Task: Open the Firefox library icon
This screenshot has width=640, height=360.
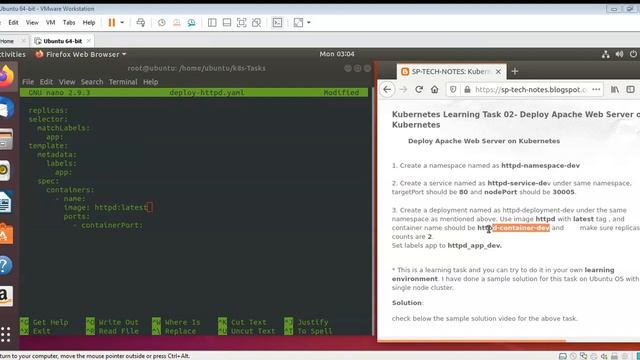Action: point(615,89)
